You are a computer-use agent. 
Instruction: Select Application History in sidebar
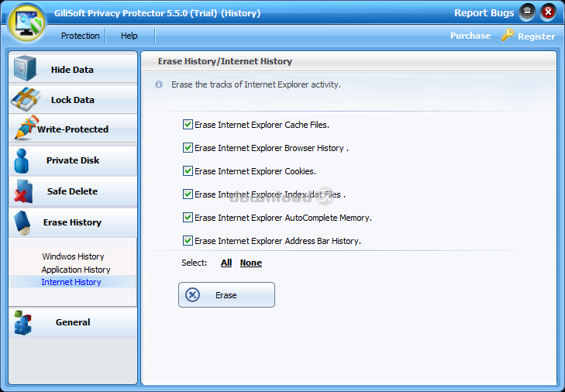click(x=76, y=270)
